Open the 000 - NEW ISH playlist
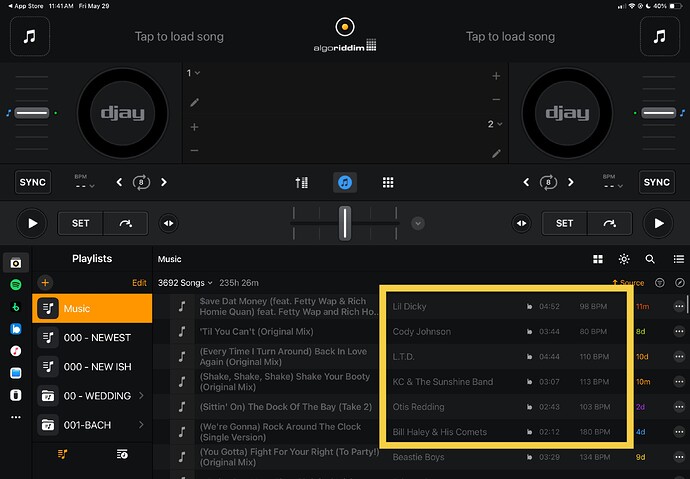Screen dimensions: 690x479 point(92,366)
